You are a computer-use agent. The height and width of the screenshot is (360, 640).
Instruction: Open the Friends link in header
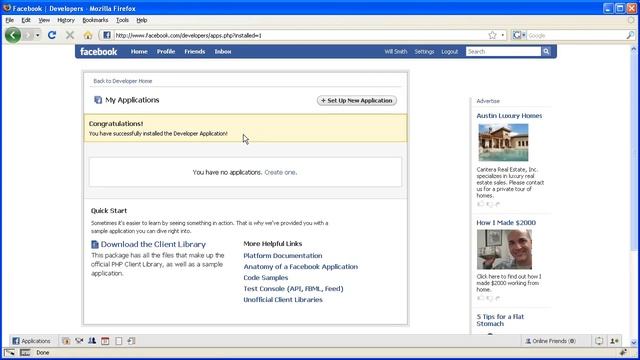coord(195,51)
